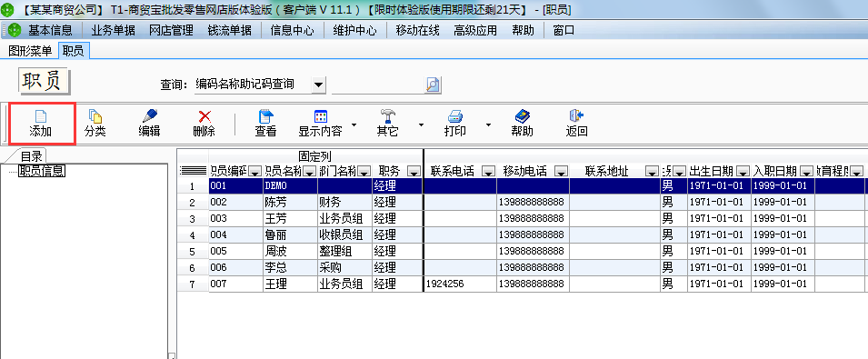Switch to the 职员 tab
Screen dimensions: 868x359
(x=73, y=52)
